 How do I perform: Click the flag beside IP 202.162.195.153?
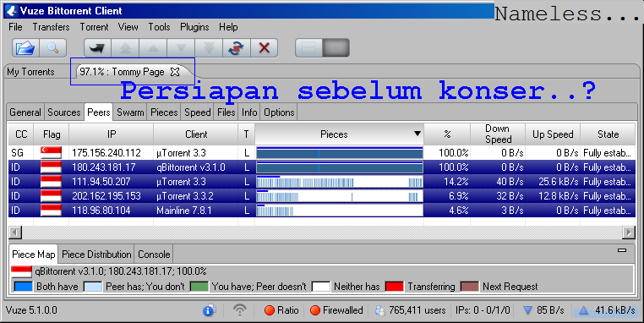51,196
